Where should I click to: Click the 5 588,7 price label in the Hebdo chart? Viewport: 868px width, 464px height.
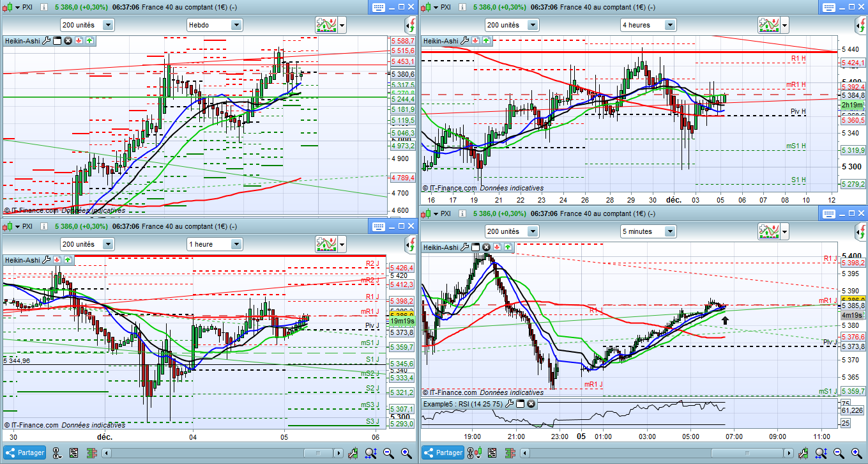click(x=402, y=41)
